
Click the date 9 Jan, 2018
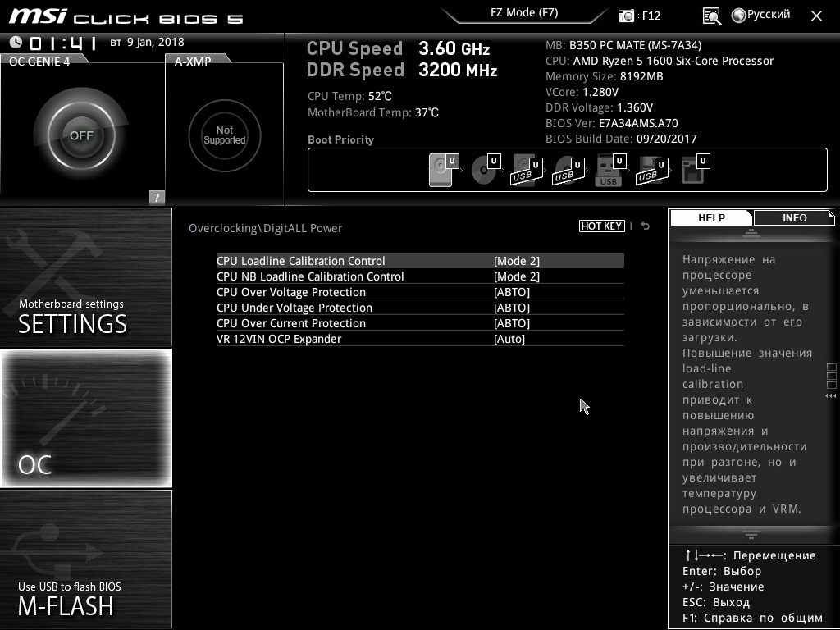155,43
